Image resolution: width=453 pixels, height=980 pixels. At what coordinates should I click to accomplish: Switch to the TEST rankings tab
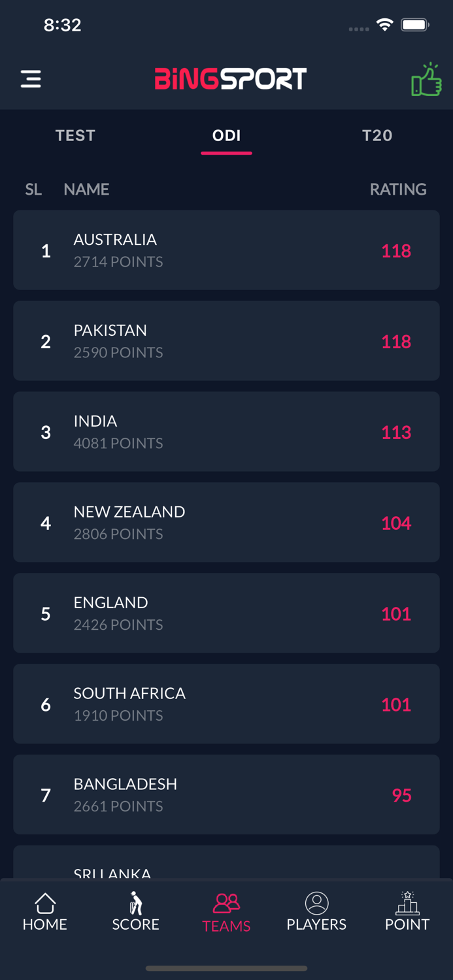click(x=75, y=135)
